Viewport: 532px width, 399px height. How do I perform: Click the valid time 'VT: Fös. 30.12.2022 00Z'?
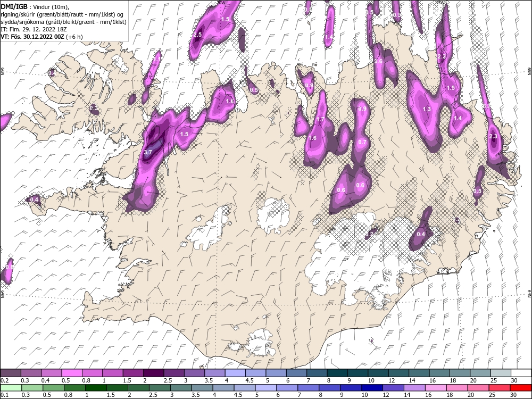click(32, 37)
